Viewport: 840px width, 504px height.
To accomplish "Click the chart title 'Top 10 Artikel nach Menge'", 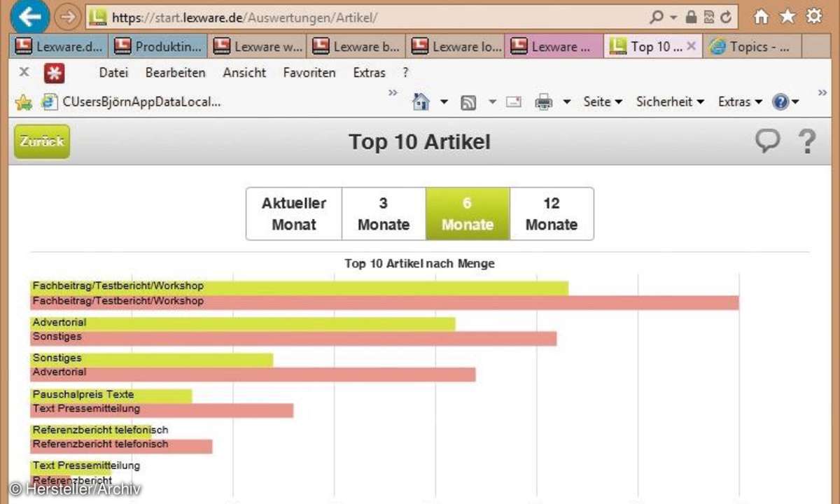I will click(419, 264).
